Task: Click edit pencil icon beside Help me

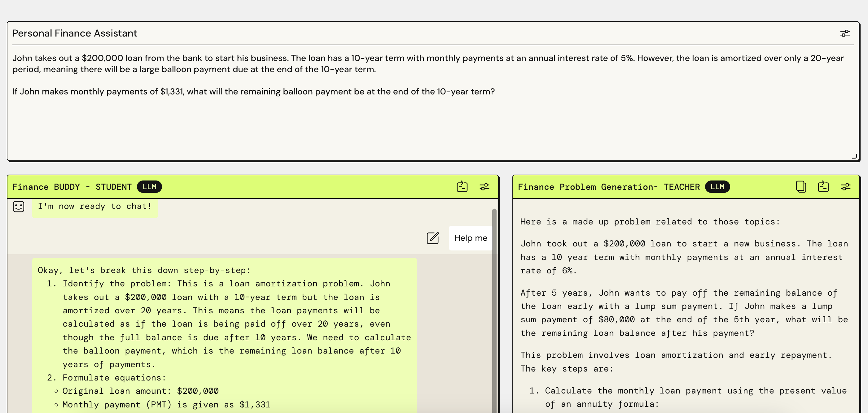Action: coord(433,238)
